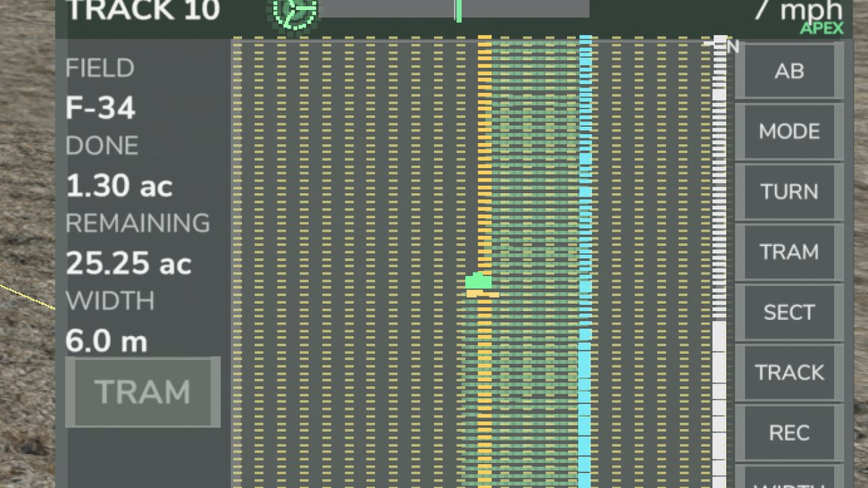Click the 25.25 ac remaining value
868x488 pixels.
coord(128,263)
